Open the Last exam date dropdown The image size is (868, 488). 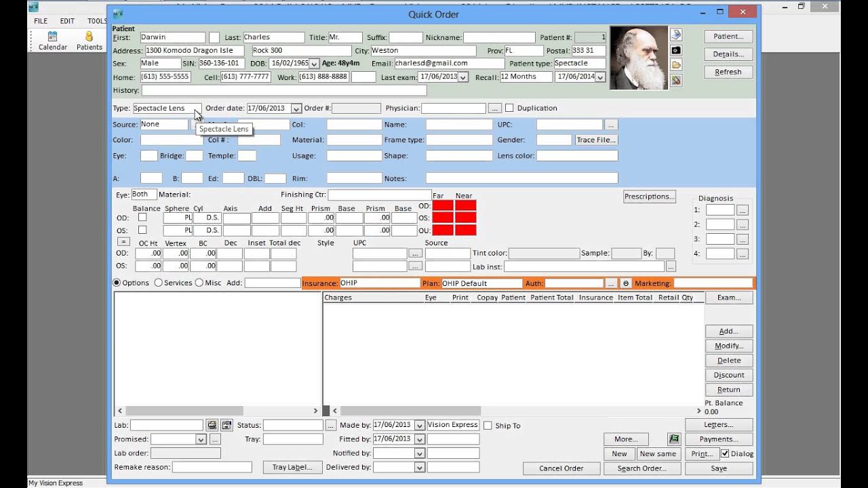[x=463, y=77]
